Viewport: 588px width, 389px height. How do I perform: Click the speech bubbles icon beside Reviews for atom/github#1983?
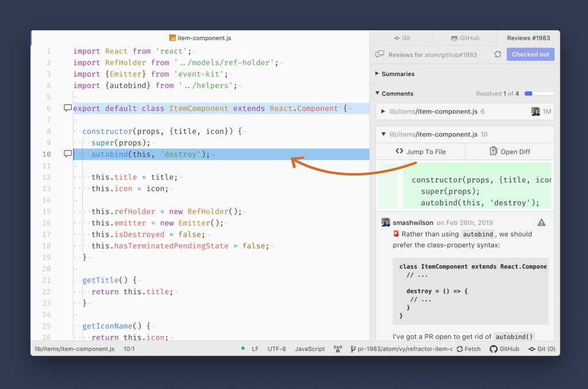[x=379, y=54]
